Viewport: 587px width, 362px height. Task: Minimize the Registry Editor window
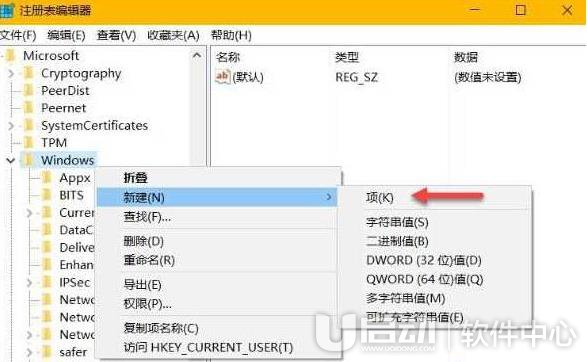(x=474, y=10)
